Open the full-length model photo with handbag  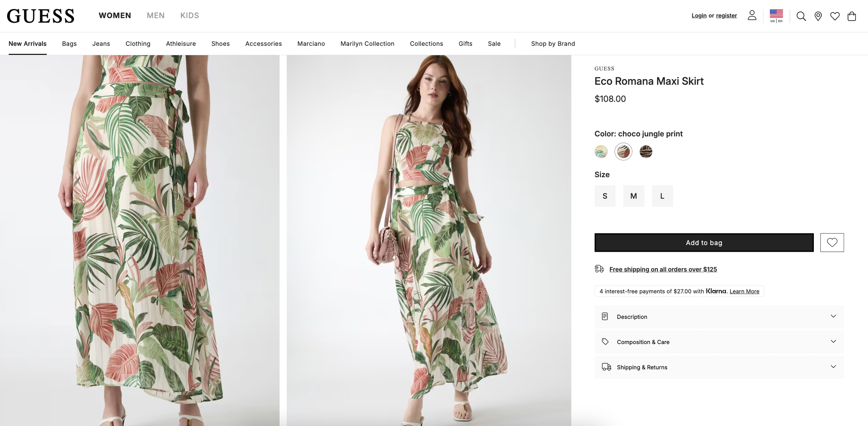coord(429,240)
